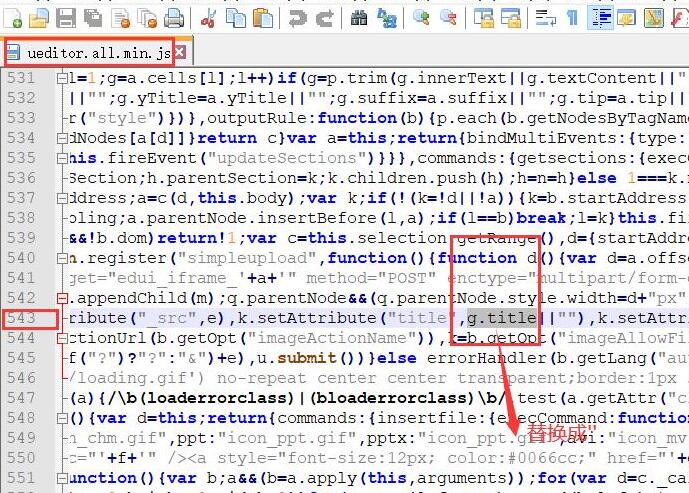The width and height of the screenshot is (689, 493).
Task: Collapse the fold marker on line 531
Action: click(x=62, y=78)
